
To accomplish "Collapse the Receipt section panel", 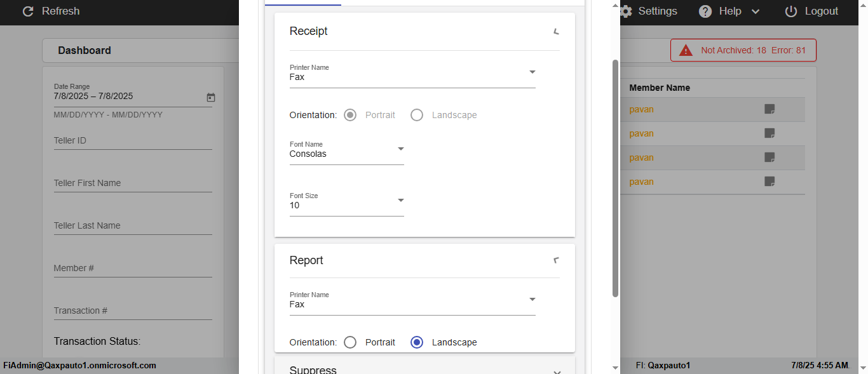I will 557,31.
